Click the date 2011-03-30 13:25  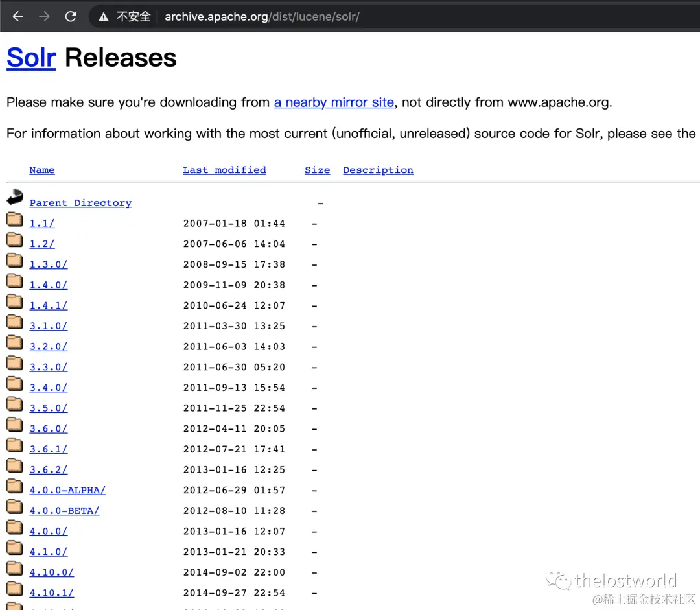(x=234, y=326)
